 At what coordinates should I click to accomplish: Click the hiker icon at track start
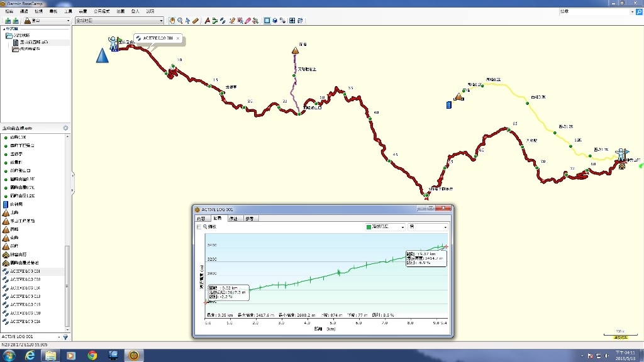pyautogui.click(x=113, y=43)
